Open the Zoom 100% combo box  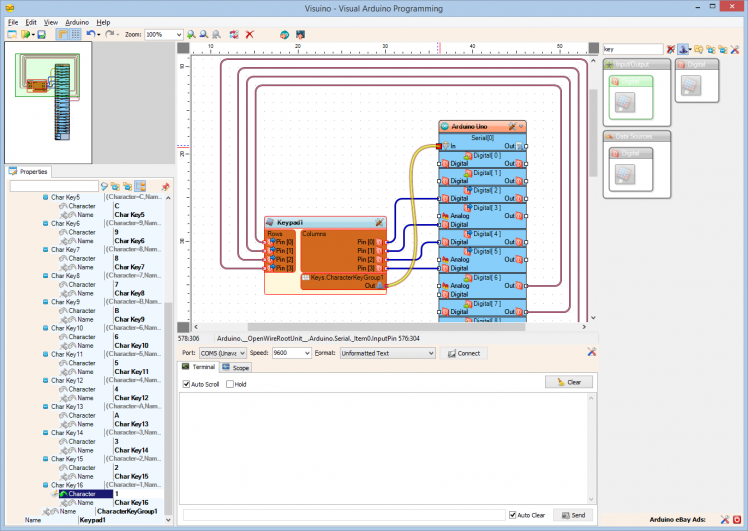[164, 34]
